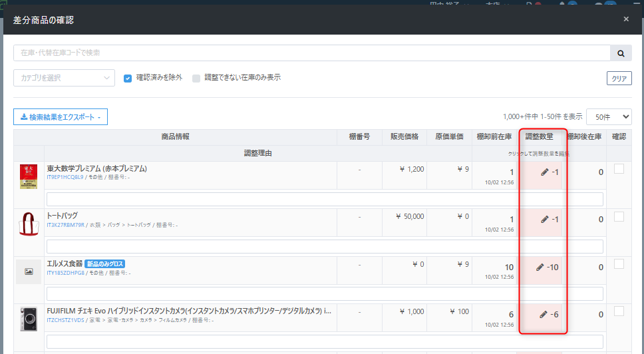This screenshot has width=644, height=354.
Task: Edit adjustment quantity -6 for FUJIFILM チェキ
Action: (x=549, y=315)
